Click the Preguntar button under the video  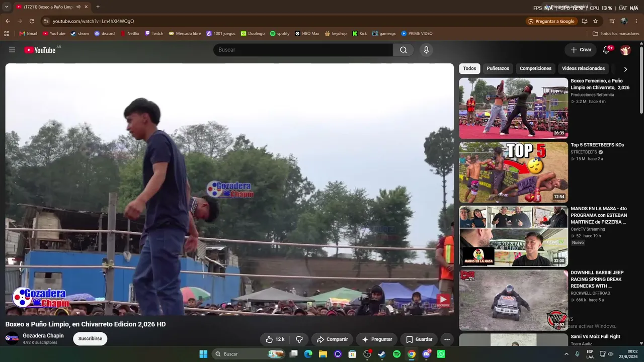(377, 339)
